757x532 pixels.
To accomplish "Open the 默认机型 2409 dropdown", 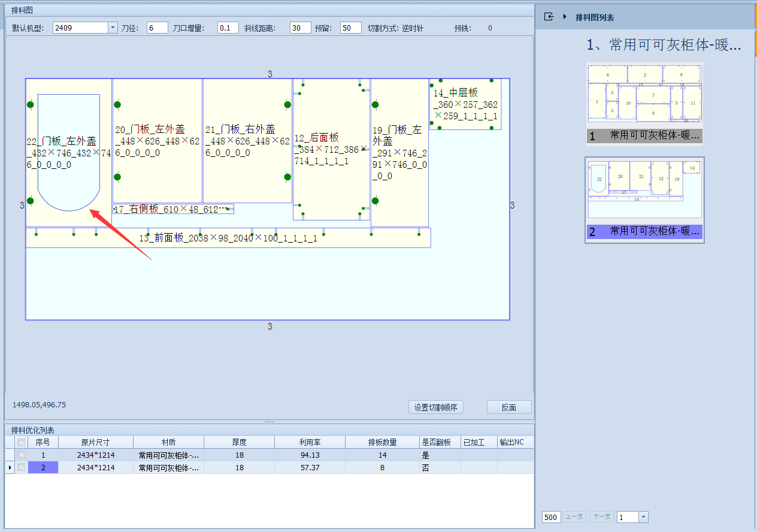I will click(113, 28).
